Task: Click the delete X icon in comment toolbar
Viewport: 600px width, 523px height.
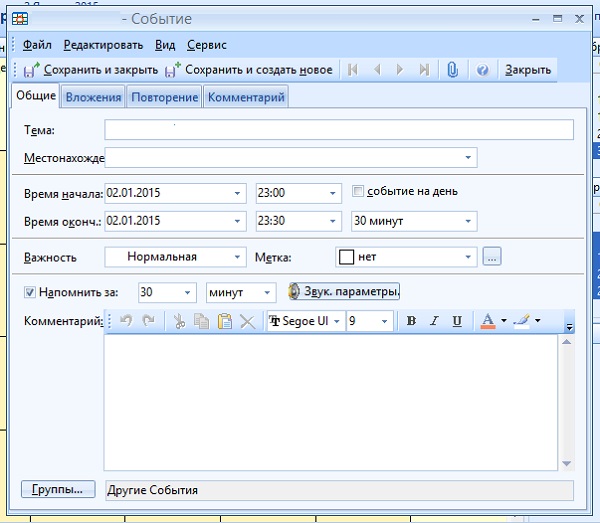Action: [248, 321]
